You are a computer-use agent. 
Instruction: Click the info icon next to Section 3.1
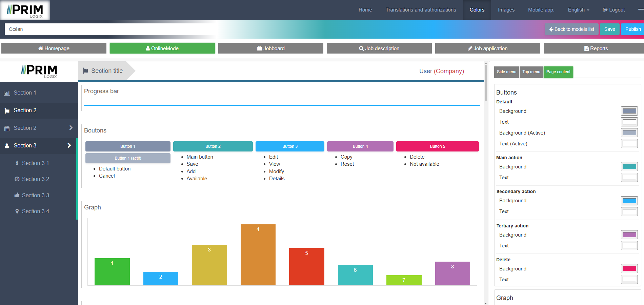[17, 163]
